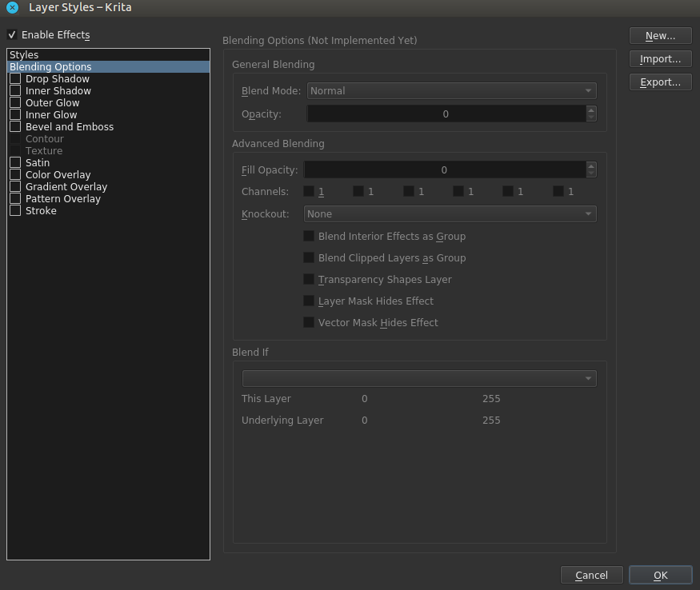700x590 pixels.
Task: Cancel the Layer Styles dialog
Action: (591, 576)
